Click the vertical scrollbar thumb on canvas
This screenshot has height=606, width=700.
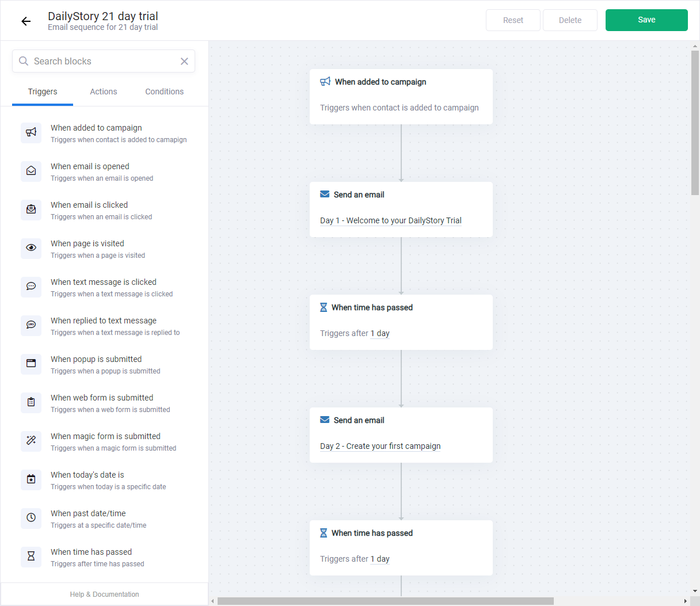[695, 123]
